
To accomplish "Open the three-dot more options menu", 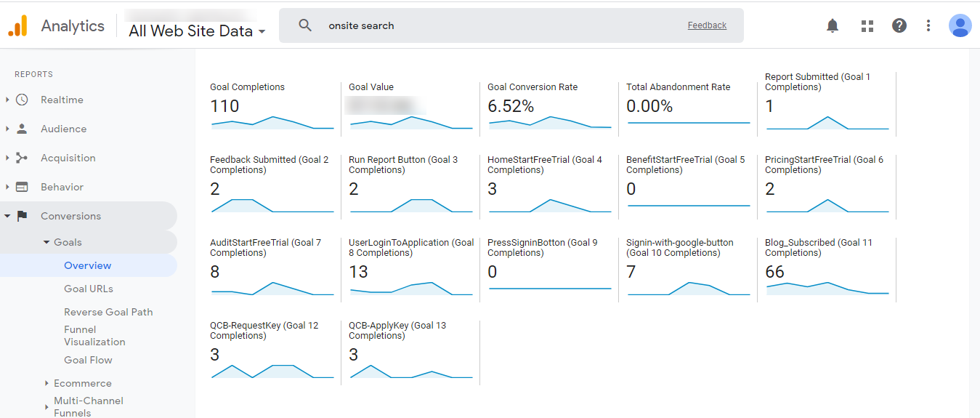I will (x=928, y=25).
